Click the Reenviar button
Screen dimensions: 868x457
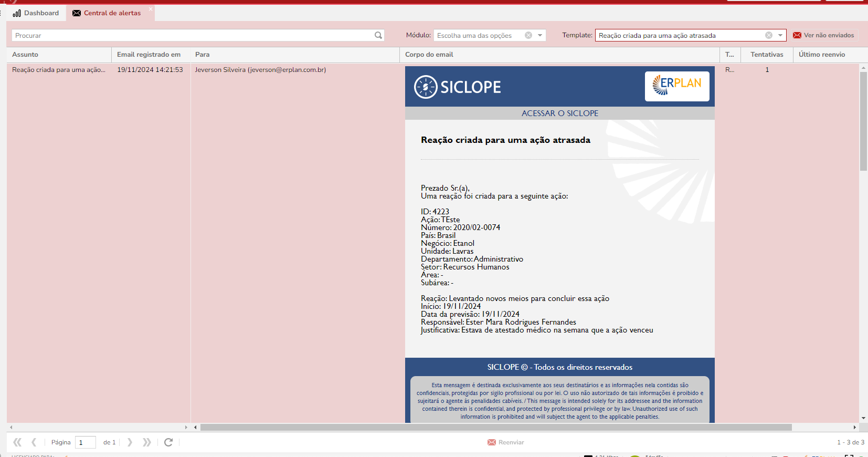506,442
